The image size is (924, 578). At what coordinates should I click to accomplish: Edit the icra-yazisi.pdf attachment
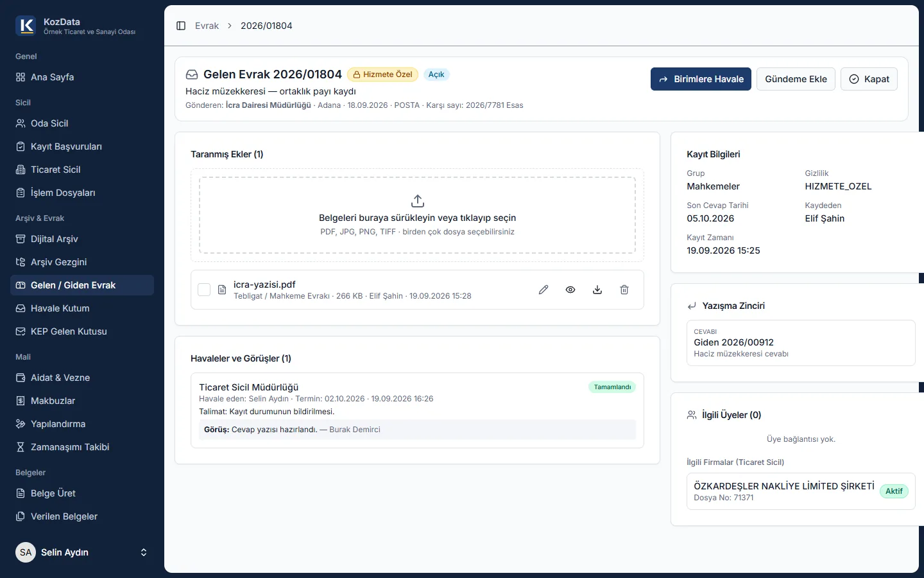click(543, 290)
